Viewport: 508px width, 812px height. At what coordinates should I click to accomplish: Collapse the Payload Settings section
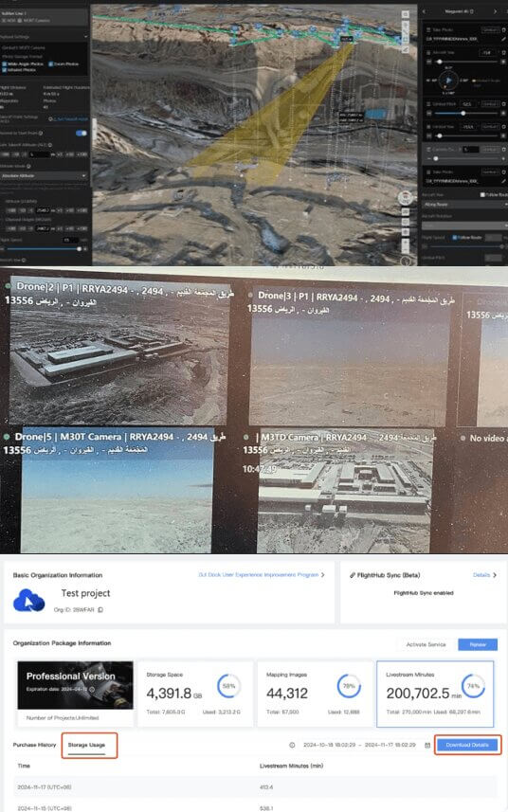(x=85, y=37)
